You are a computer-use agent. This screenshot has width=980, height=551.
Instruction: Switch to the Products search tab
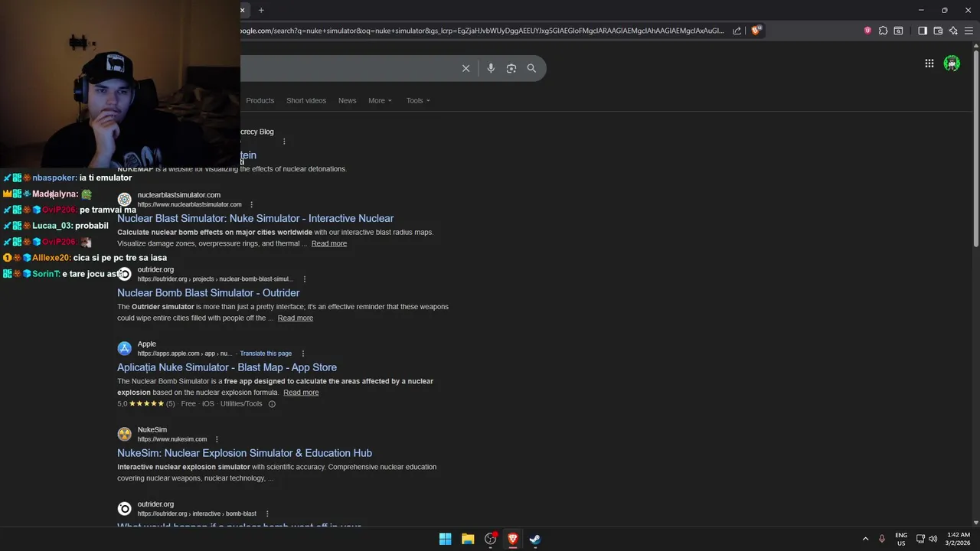[x=260, y=100]
